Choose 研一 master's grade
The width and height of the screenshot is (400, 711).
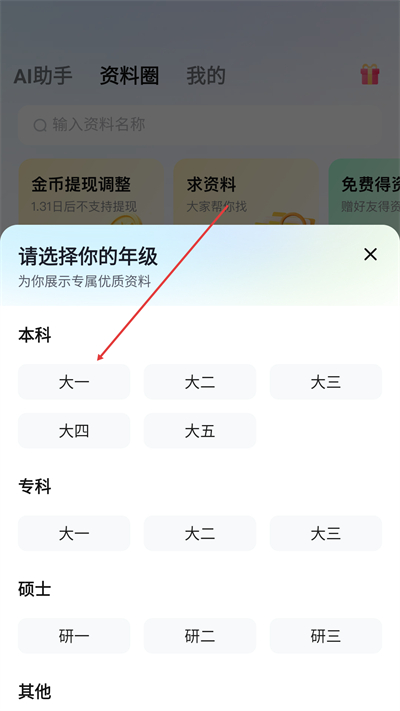(x=74, y=636)
